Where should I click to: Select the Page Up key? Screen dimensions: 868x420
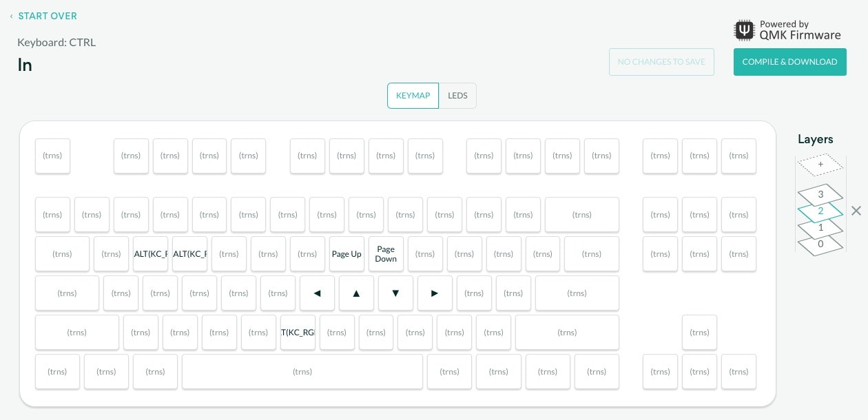click(347, 254)
